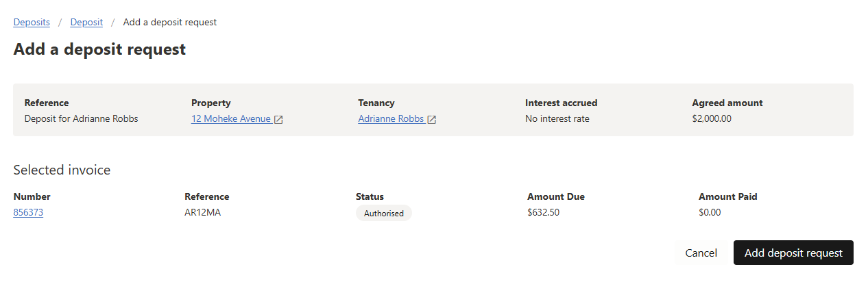This screenshot has width=868, height=282.
Task: Click the Add deposit request button
Action: pyautogui.click(x=793, y=253)
